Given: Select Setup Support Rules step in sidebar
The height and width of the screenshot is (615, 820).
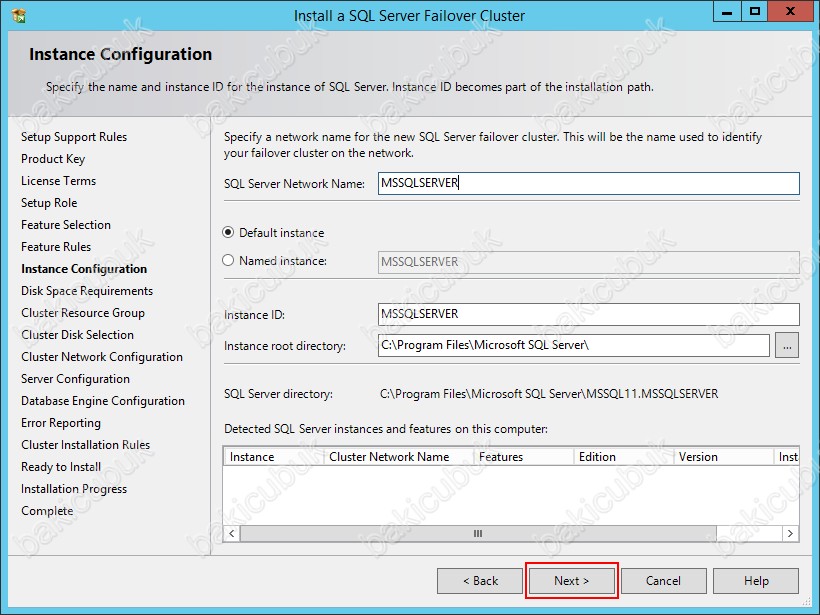Looking at the screenshot, I should (74, 137).
